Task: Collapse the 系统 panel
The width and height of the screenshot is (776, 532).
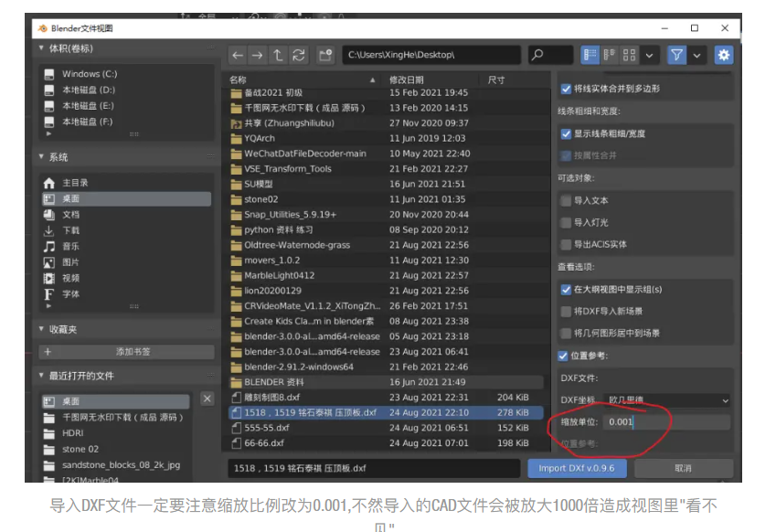Action: 41,157
